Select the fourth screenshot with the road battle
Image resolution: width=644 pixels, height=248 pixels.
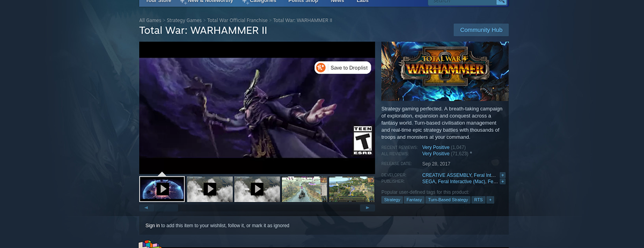304,189
